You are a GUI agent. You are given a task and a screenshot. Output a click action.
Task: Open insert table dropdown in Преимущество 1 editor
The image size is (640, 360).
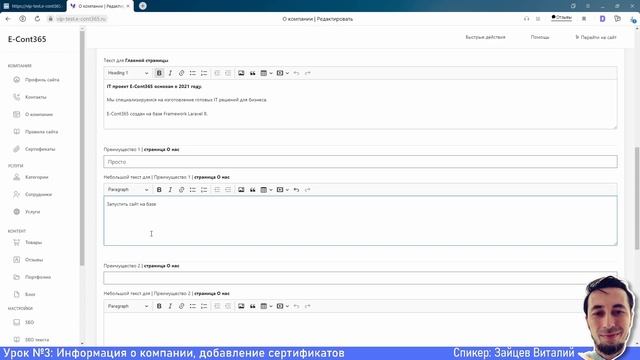pyautogui.click(x=266, y=190)
